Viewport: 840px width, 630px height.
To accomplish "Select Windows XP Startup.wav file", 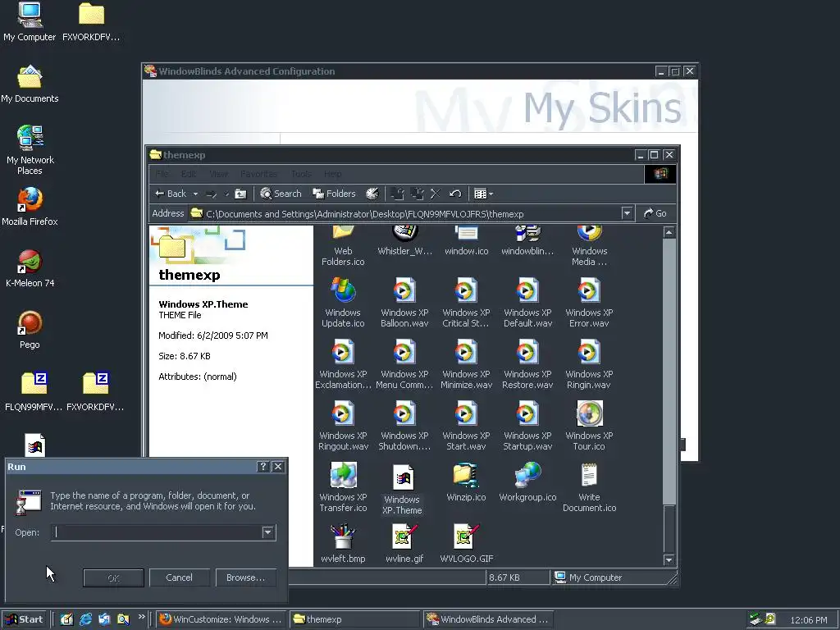I will 527,426.
